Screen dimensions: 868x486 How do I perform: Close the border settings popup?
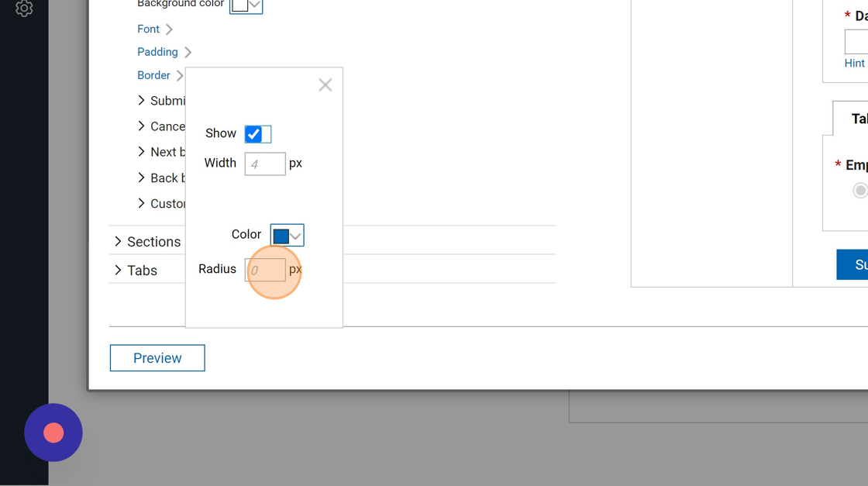(325, 85)
